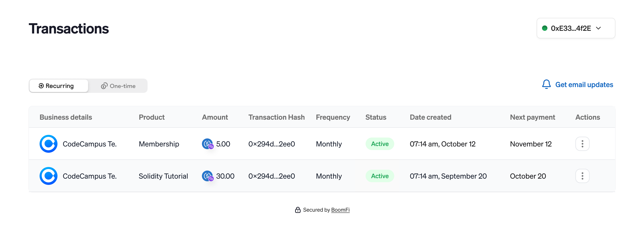The width and height of the screenshot is (644, 238).
Task: Click the Date created column header
Action: click(x=430, y=117)
